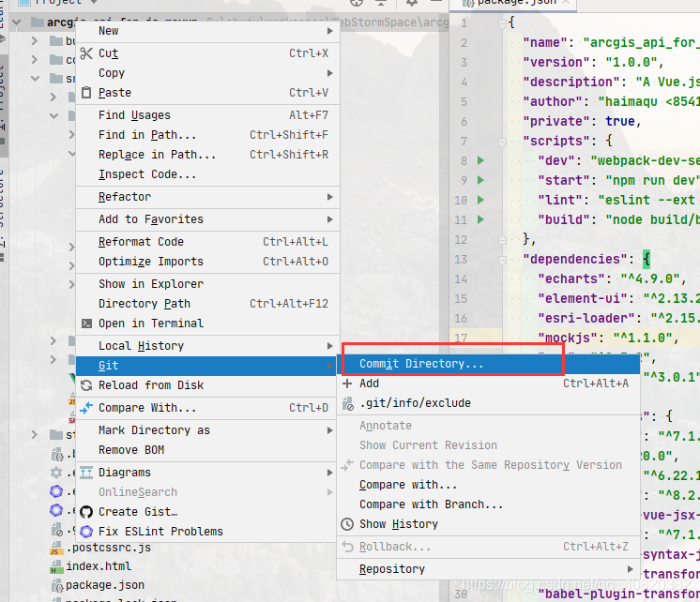The height and width of the screenshot is (602, 700).
Task: Click line number 13 in gutter
Action: pos(461,260)
